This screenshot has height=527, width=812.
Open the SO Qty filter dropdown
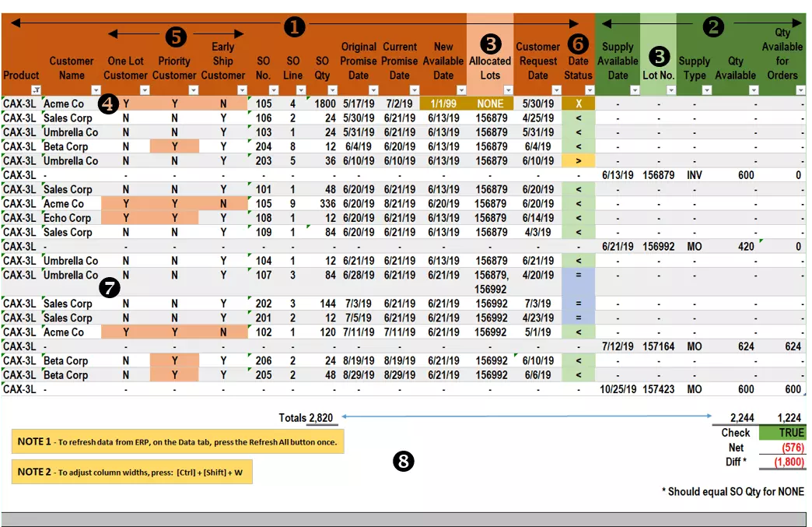point(332,90)
